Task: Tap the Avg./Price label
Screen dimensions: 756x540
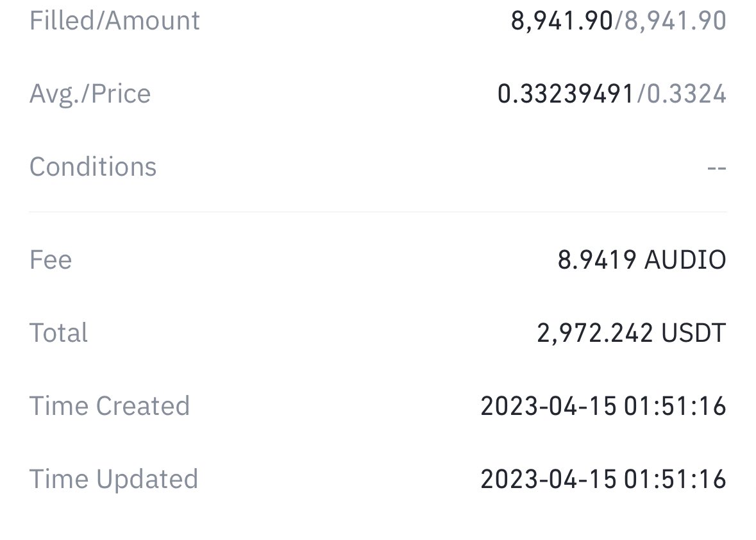Action: [90, 94]
